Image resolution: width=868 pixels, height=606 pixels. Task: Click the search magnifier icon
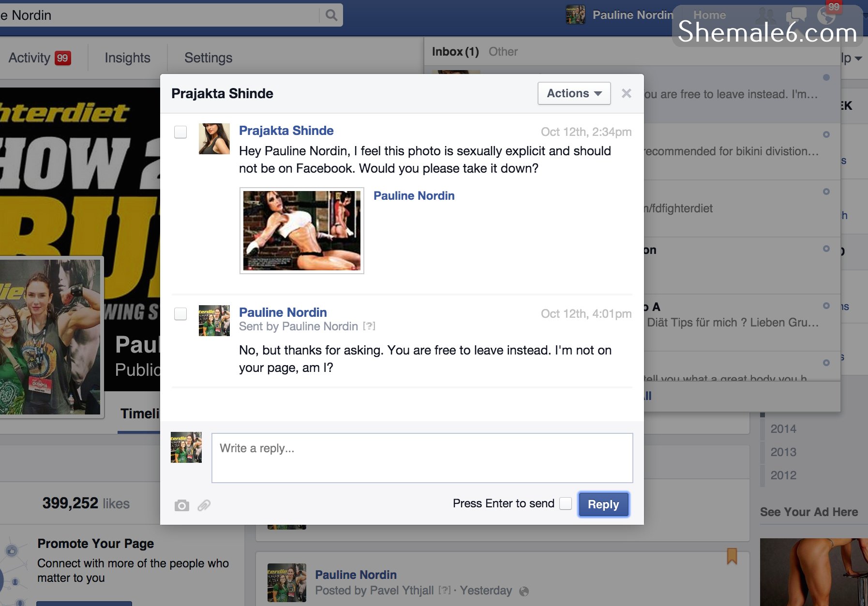point(331,15)
